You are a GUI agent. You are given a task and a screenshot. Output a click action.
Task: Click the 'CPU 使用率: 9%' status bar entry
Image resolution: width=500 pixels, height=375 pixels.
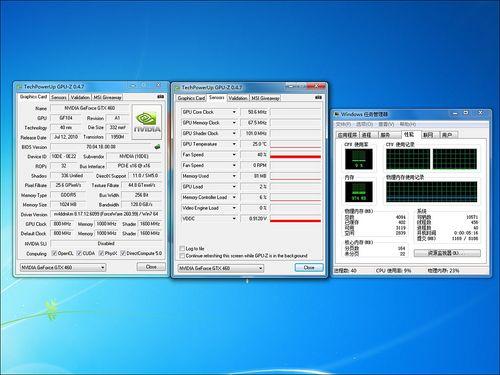tap(393, 271)
